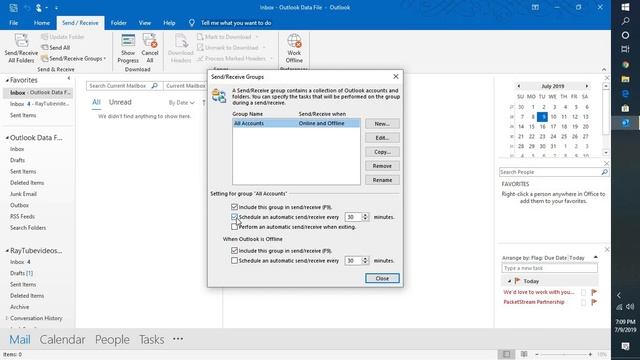Go to next month in calendar
This screenshot has height=360, width=640.
(587, 86)
